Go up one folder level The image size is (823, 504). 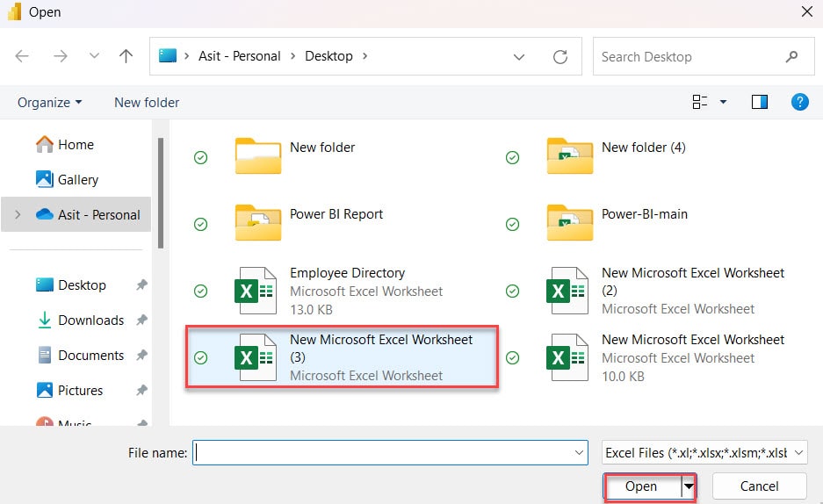coord(126,55)
